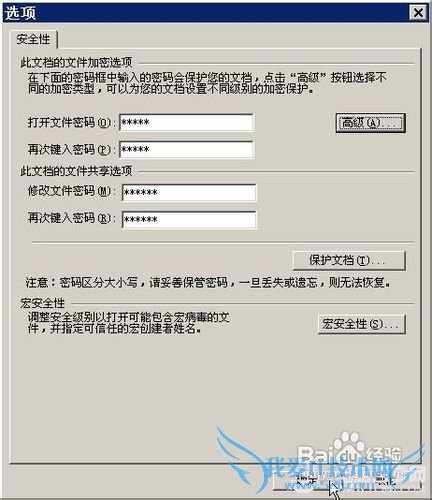Click the 此文档的文件共享选项 group heading

coord(76,171)
